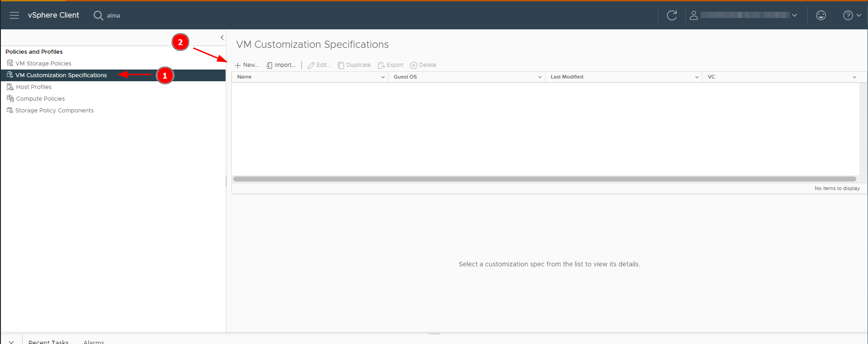Click the plus icon for New

pyautogui.click(x=238, y=65)
